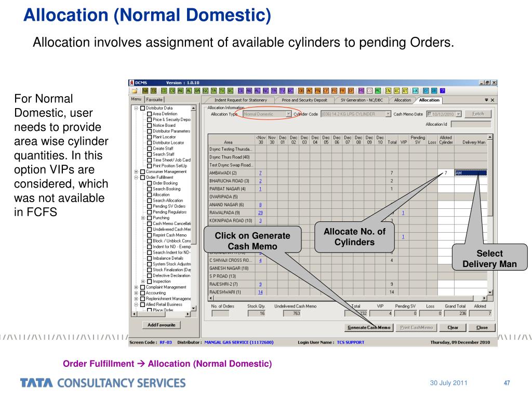
Task: Open the SV Generation - NC/DBC tab
Action: tap(362, 100)
